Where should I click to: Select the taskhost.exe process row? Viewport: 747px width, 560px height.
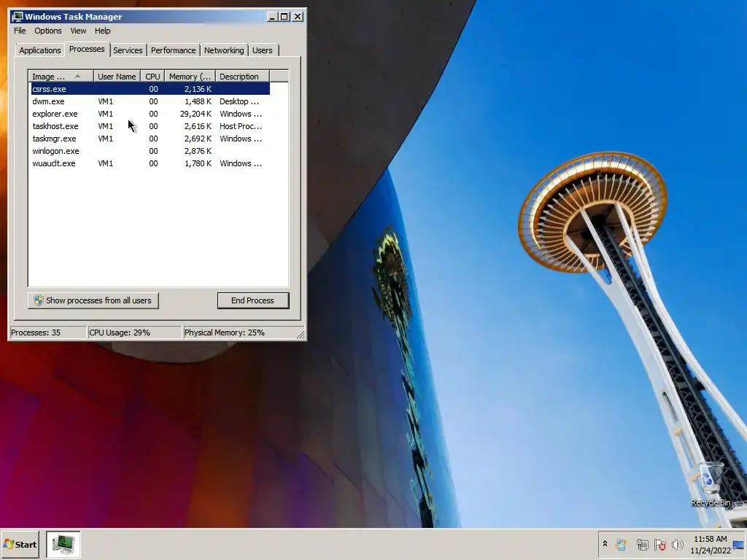click(x=150, y=126)
